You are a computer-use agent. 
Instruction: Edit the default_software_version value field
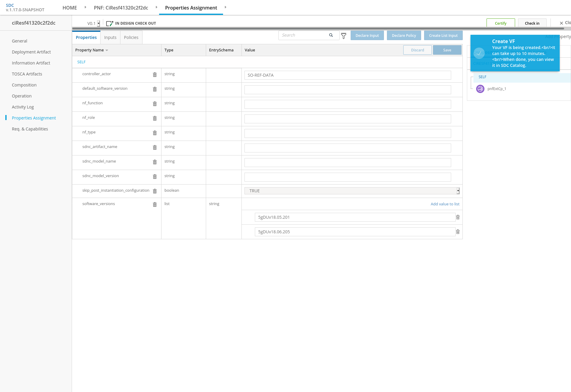coord(348,90)
